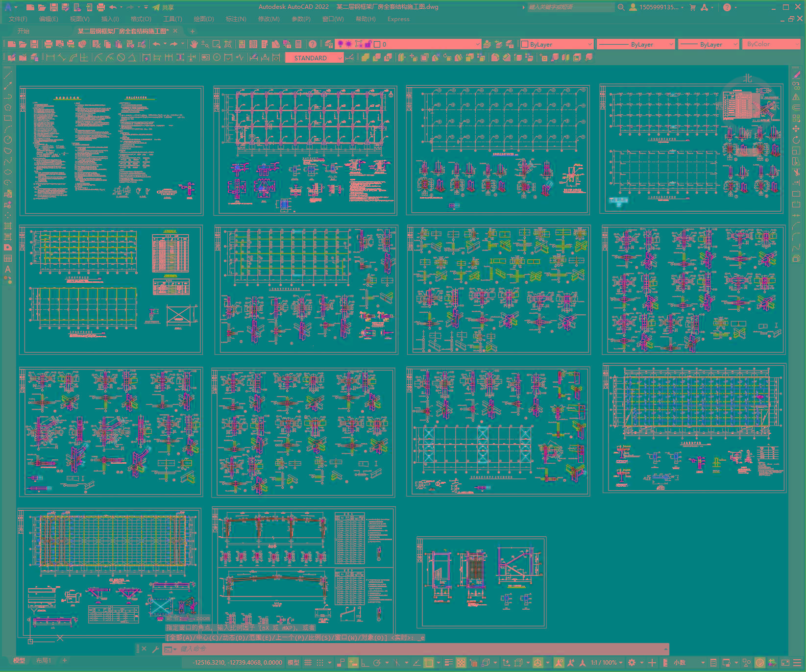Image resolution: width=806 pixels, height=672 pixels.
Task: Select the Circle tool in draw toolbar
Action: [7, 140]
